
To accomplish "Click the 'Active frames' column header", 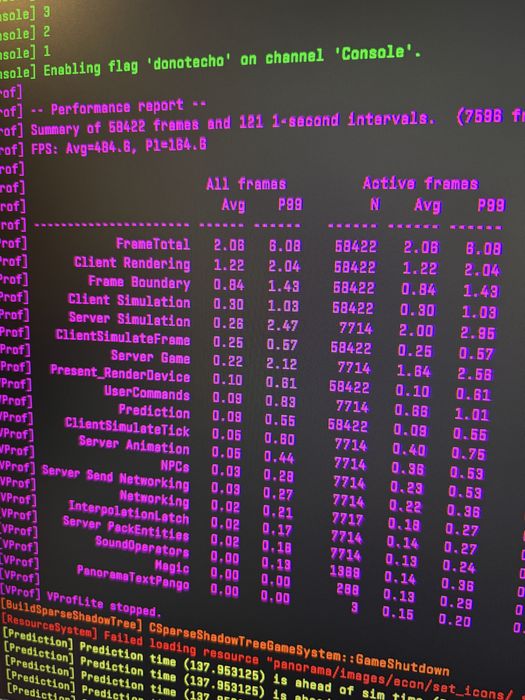I will click(421, 183).
